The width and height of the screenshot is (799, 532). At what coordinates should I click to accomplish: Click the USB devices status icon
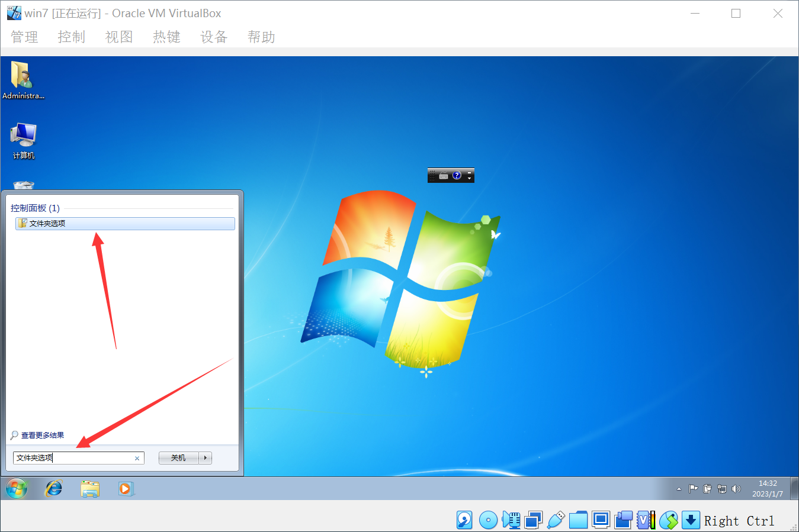pyautogui.click(x=556, y=520)
